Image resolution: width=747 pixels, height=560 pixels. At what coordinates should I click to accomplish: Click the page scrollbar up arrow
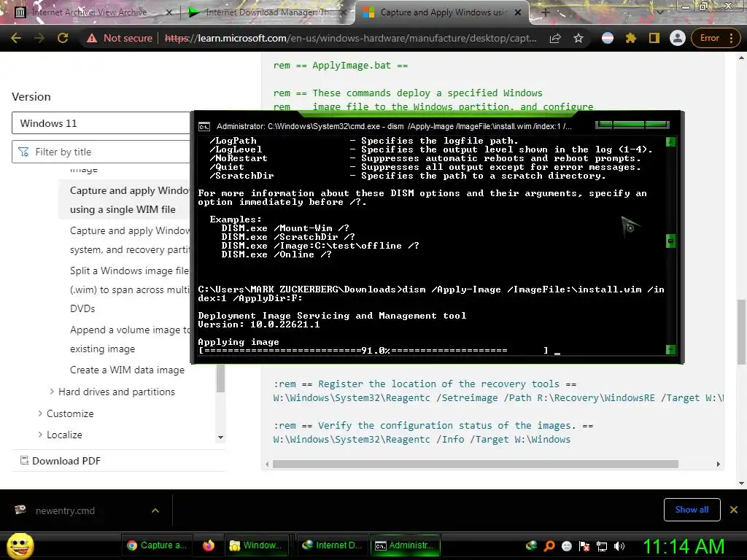[741, 58]
